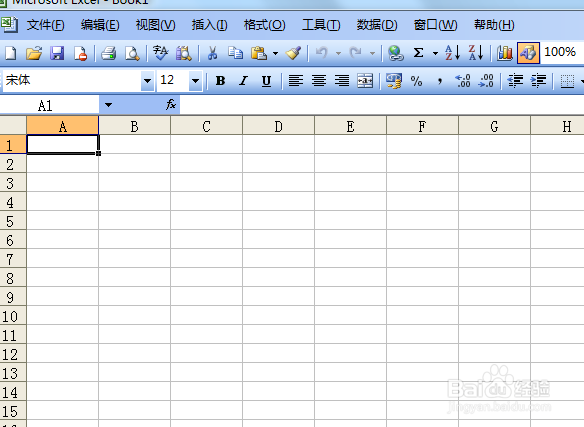Copy the selected cells
Screen dimensions: 584x427
[235, 53]
